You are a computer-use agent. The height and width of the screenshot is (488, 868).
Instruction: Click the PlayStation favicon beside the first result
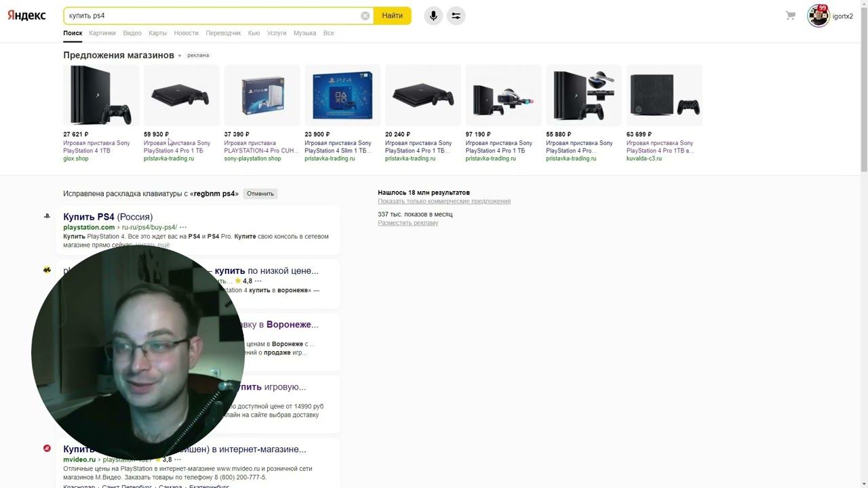(47, 216)
